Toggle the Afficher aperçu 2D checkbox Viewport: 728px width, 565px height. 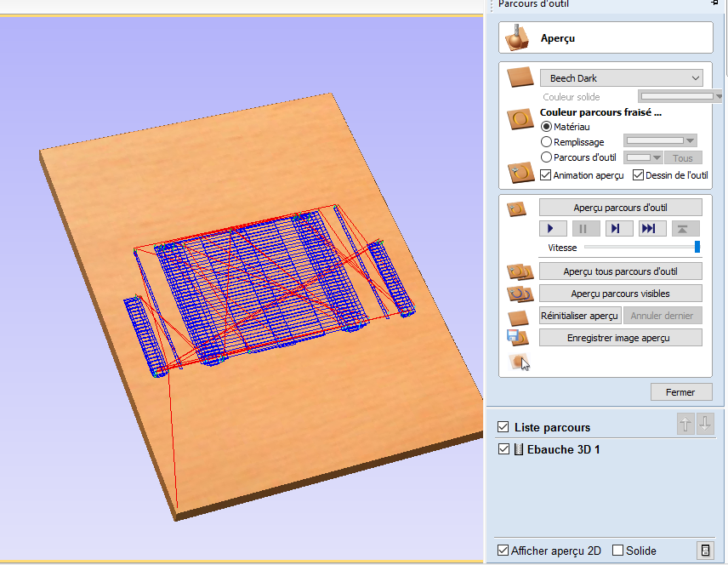pyautogui.click(x=503, y=551)
